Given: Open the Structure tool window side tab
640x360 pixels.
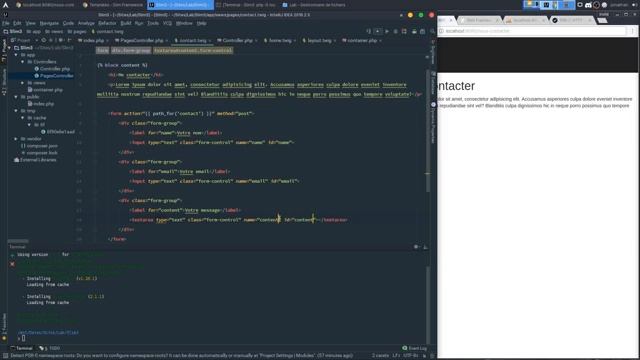Looking at the screenshot, I should [4, 82].
